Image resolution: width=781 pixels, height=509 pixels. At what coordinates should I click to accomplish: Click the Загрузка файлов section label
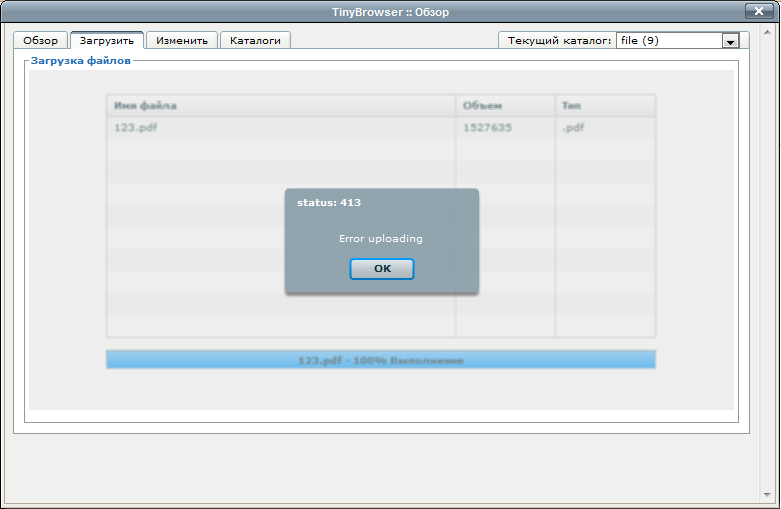click(x=80, y=61)
